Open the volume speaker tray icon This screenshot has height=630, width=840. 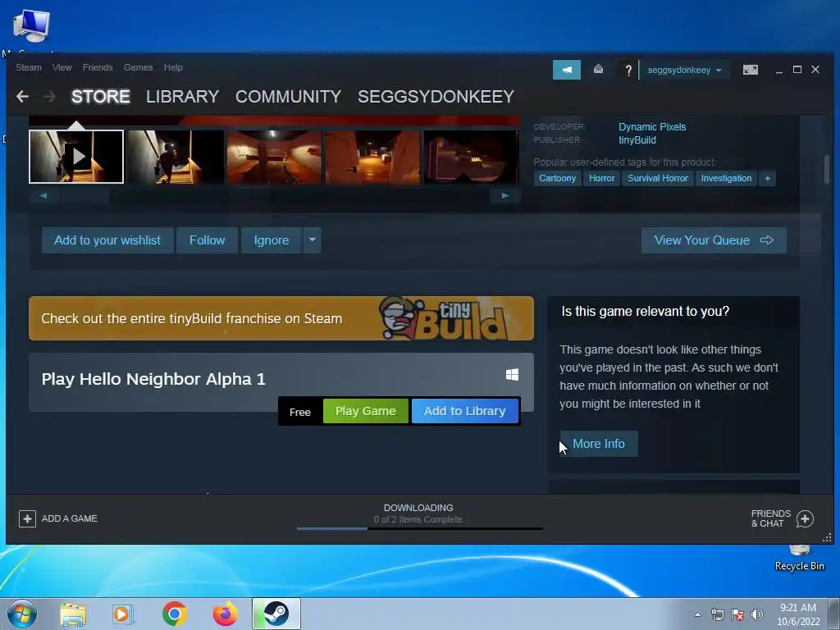coord(757,614)
